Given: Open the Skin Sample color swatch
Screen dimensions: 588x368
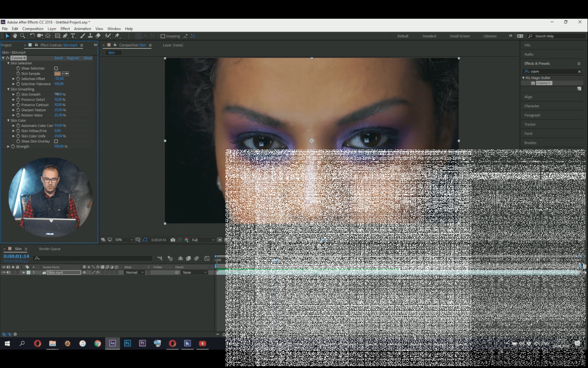Looking at the screenshot, I should [57, 74].
